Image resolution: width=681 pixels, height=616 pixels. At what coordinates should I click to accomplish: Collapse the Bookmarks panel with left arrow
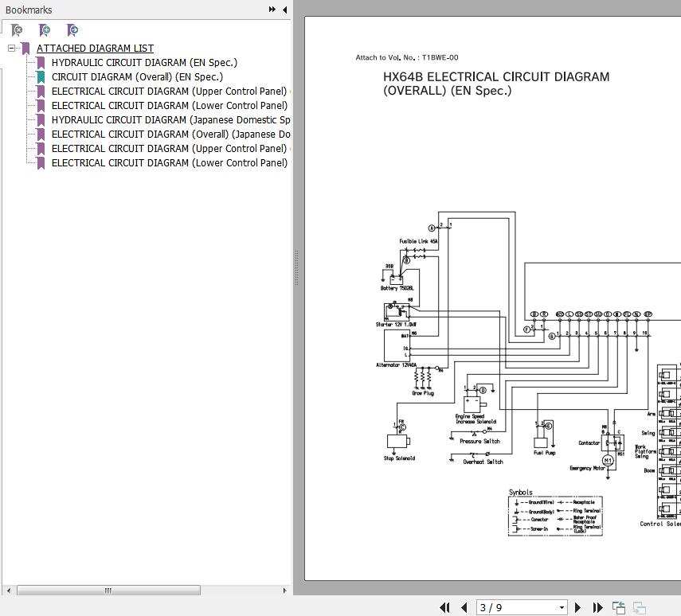pos(285,10)
